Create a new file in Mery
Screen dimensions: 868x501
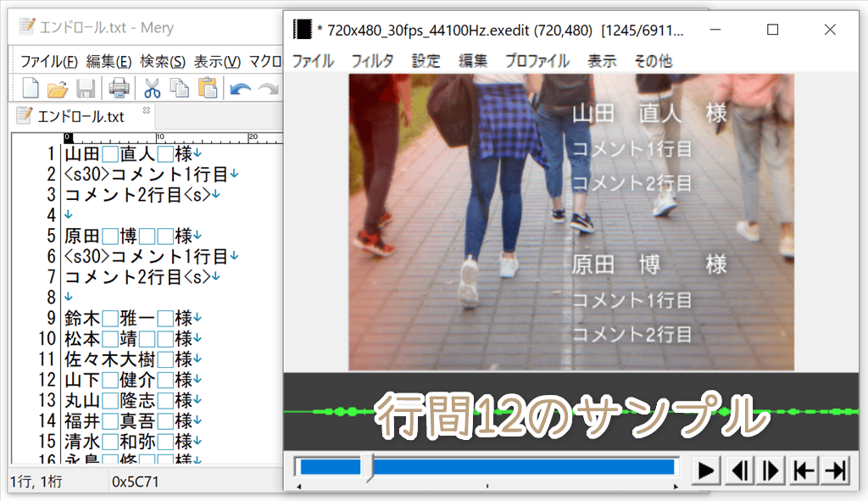point(31,87)
